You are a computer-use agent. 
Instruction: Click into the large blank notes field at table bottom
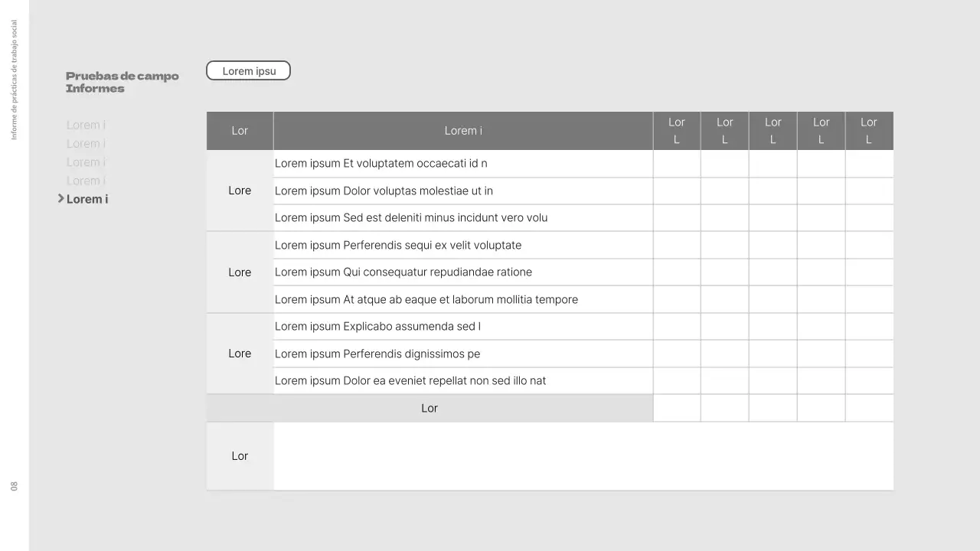coord(583,456)
